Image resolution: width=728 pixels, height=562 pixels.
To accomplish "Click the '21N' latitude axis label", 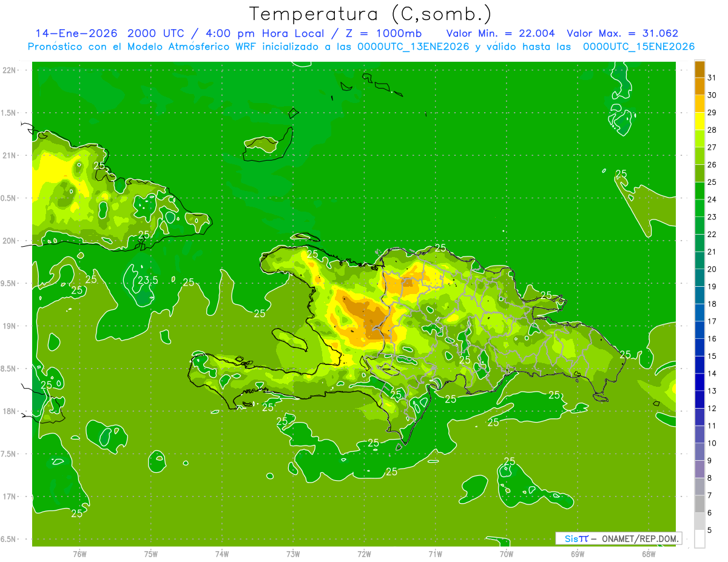I will 9,156.
